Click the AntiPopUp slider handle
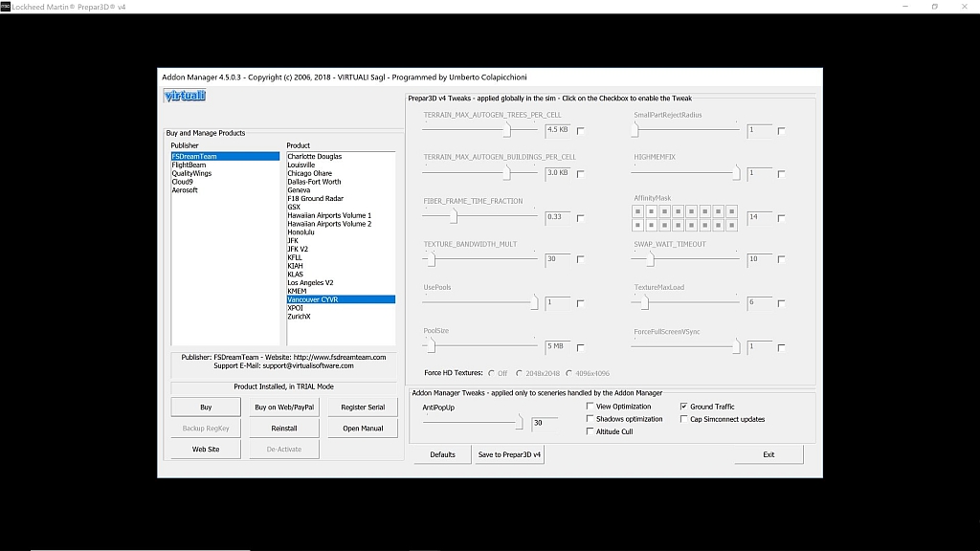980x551 pixels. 521,422
